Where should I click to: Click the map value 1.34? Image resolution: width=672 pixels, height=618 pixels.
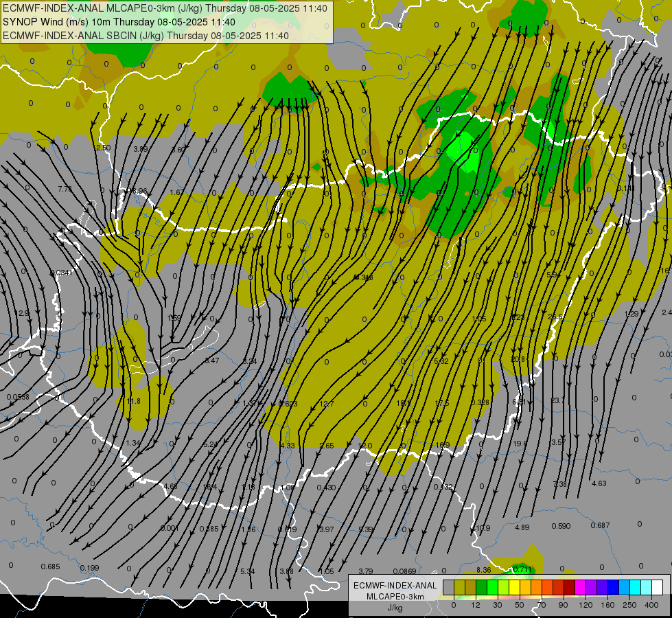click(x=133, y=443)
